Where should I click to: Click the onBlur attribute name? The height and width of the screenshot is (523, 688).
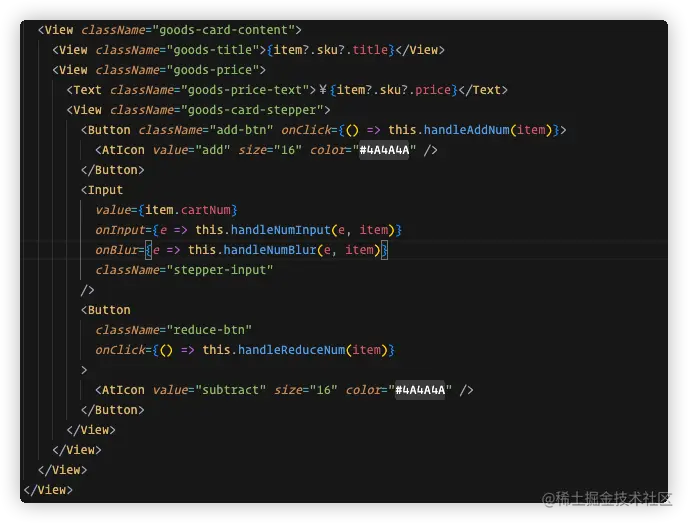pyautogui.click(x=116, y=250)
